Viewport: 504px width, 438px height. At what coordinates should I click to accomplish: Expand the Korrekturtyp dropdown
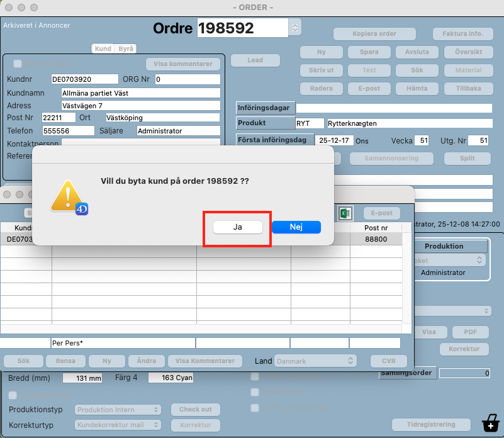[118, 425]
